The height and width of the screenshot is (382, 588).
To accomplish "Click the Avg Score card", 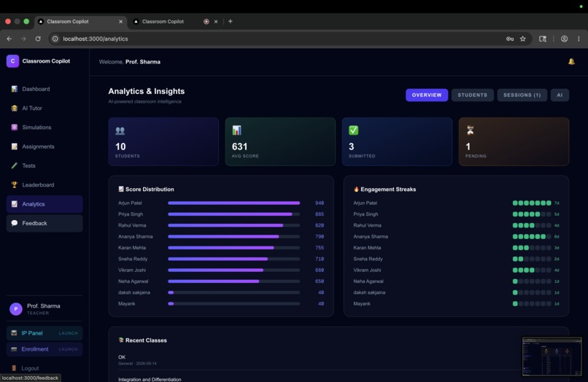I will click(x=280, y=141).
